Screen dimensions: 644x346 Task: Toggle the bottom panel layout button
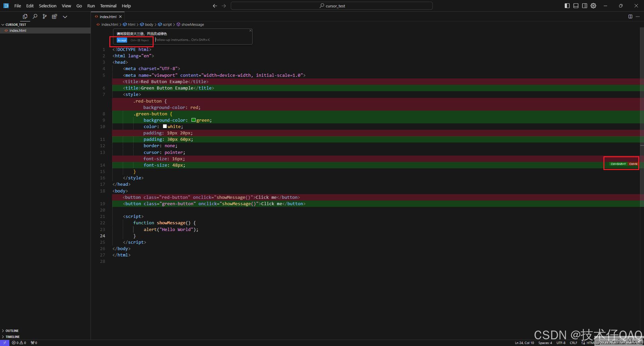(576, 6)
